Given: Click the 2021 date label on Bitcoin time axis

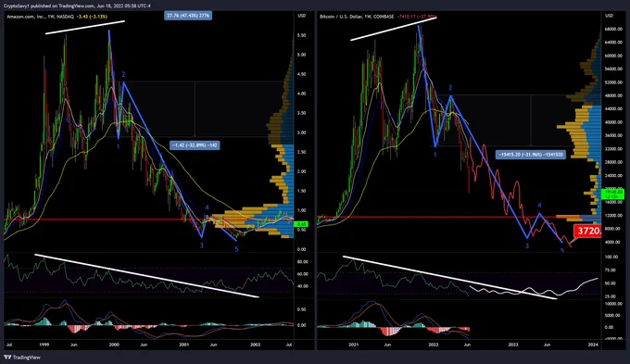Looking at the screenshot, I should point(354,345).
